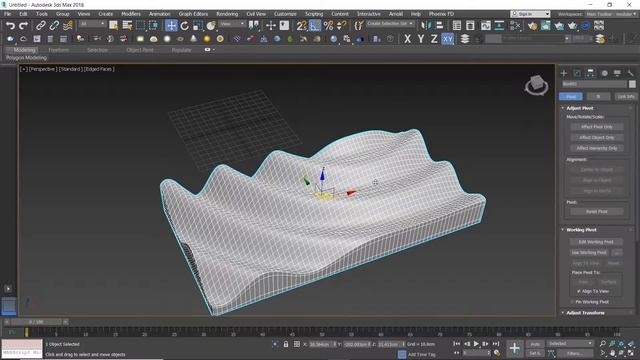640x360 pixels.
Task: Restrict transform to the X axis
Action: click(x=407, y=39)
